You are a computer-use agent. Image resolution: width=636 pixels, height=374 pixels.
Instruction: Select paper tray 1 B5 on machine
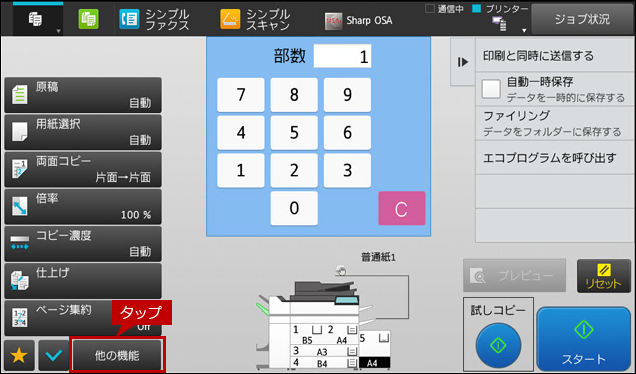[307, 335]
